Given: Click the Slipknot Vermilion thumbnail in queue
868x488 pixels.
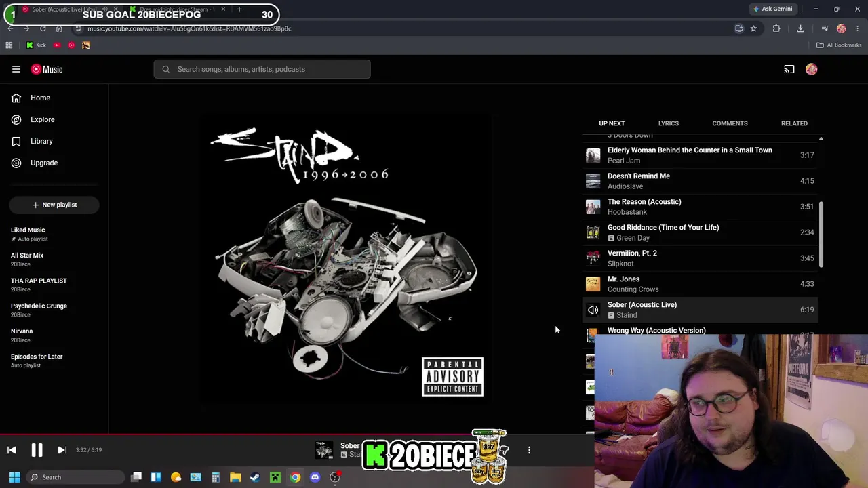Looking at the screenshot, I should tap(593, 258).
